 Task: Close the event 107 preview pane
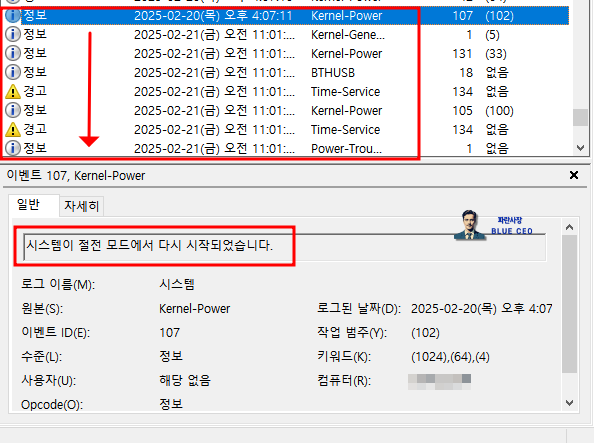coord(574,175)
